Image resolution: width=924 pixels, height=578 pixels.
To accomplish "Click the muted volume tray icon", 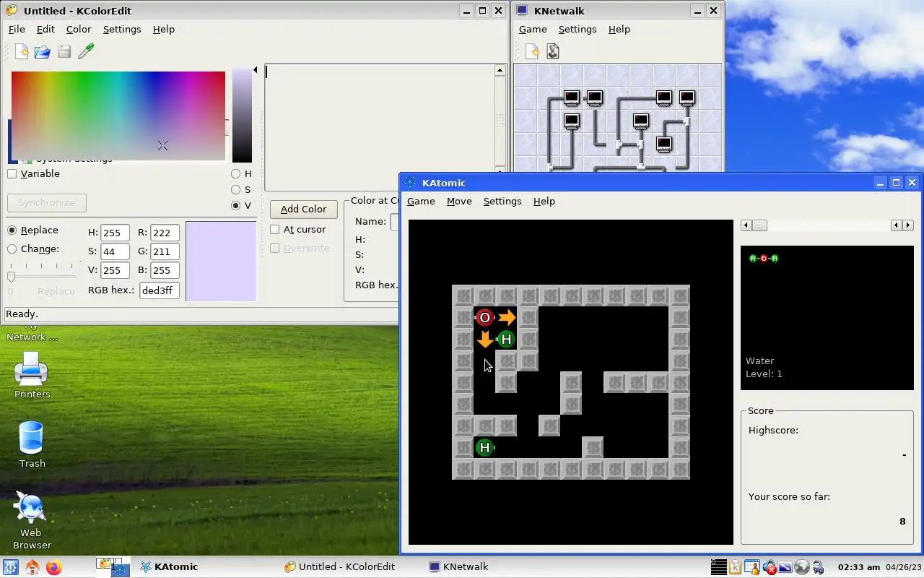I will [768, 567].
